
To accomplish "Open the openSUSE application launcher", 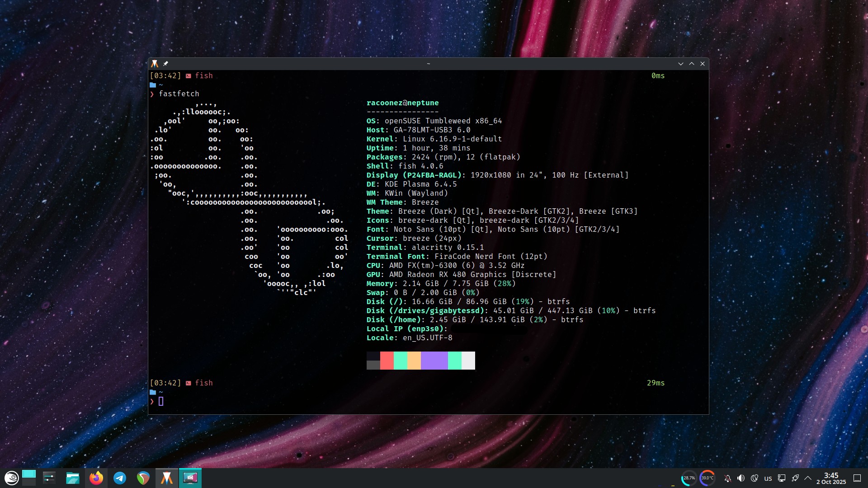I will 11,478.
